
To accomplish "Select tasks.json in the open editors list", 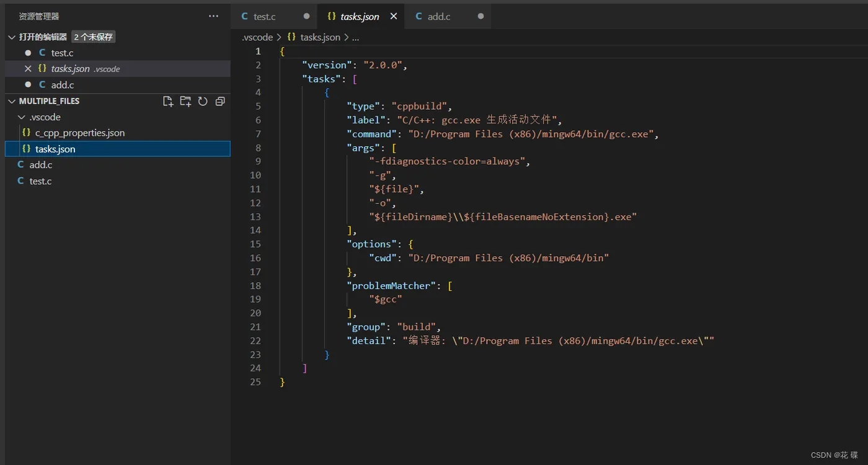I will pos(118,69).
